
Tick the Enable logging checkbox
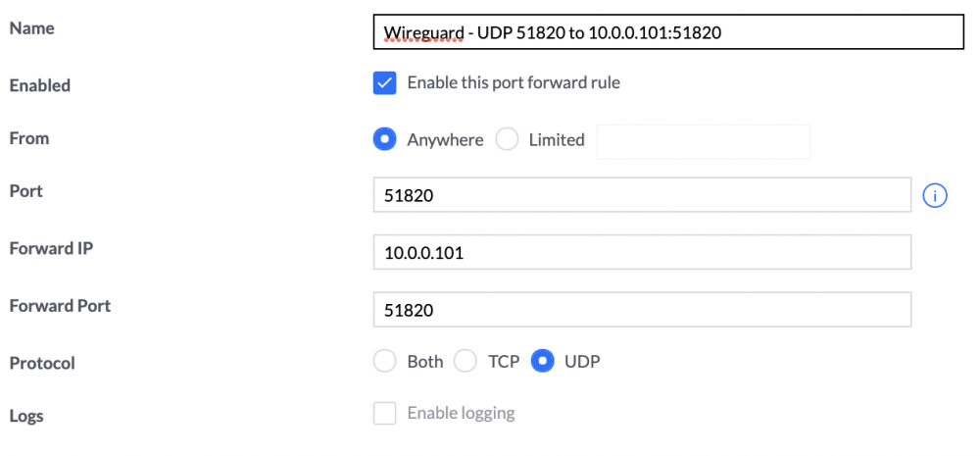coord(384,413)
